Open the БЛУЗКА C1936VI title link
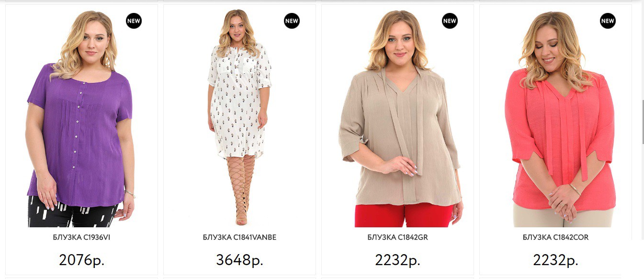The width and height of the screenshot is (644, 279). pyautogui.click(x=82, y=237)
